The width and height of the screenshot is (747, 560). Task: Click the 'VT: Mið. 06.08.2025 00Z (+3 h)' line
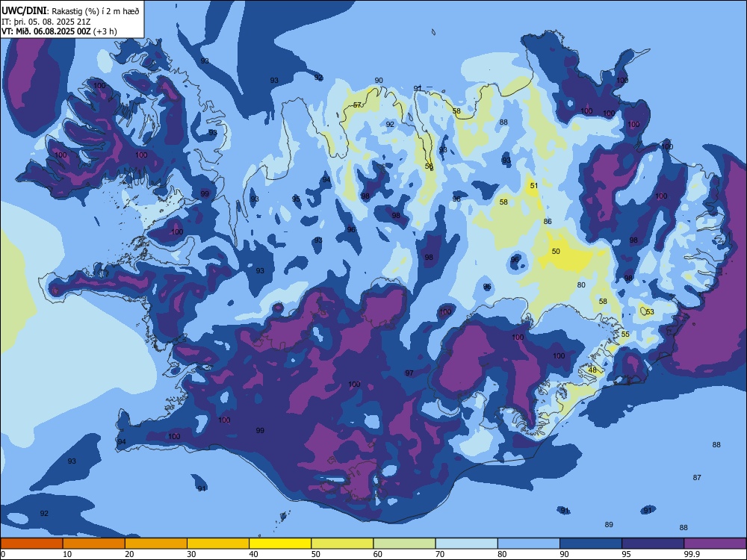click(59, 31)
